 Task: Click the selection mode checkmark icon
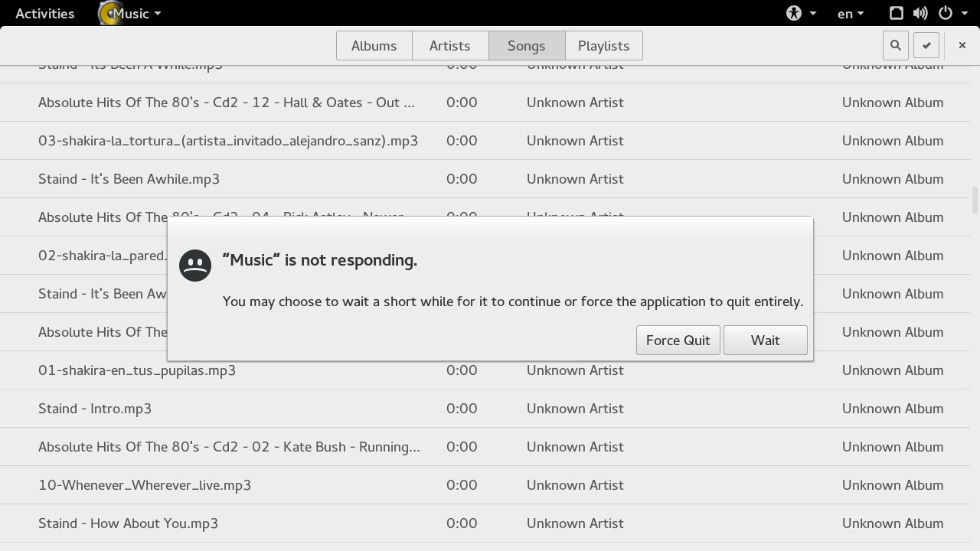coord(926,45)
